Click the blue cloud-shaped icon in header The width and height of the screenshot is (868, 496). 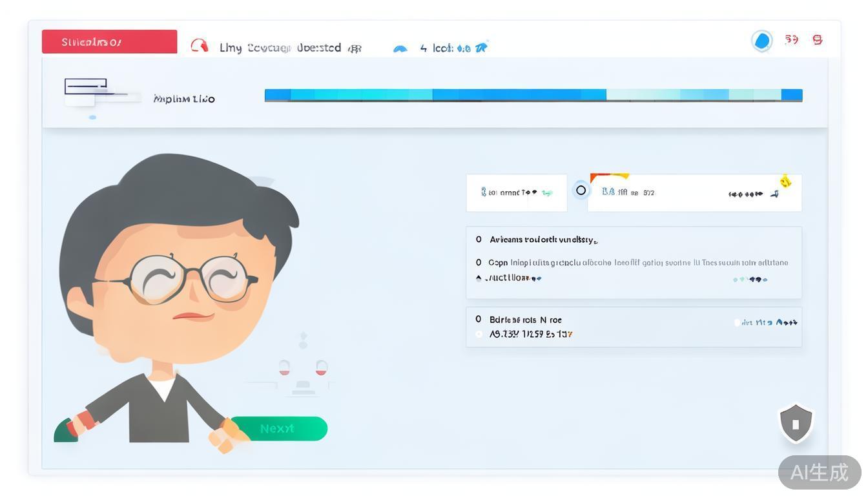[400, 48]
